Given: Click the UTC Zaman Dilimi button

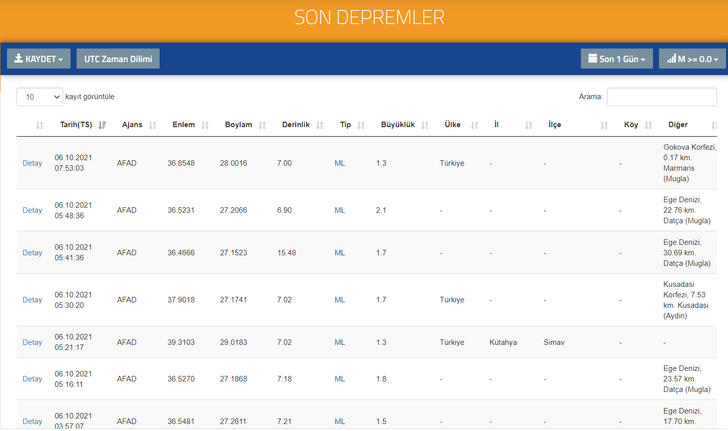Looking at the screenshot, I should pyautogui.click(x=118, y=59).
